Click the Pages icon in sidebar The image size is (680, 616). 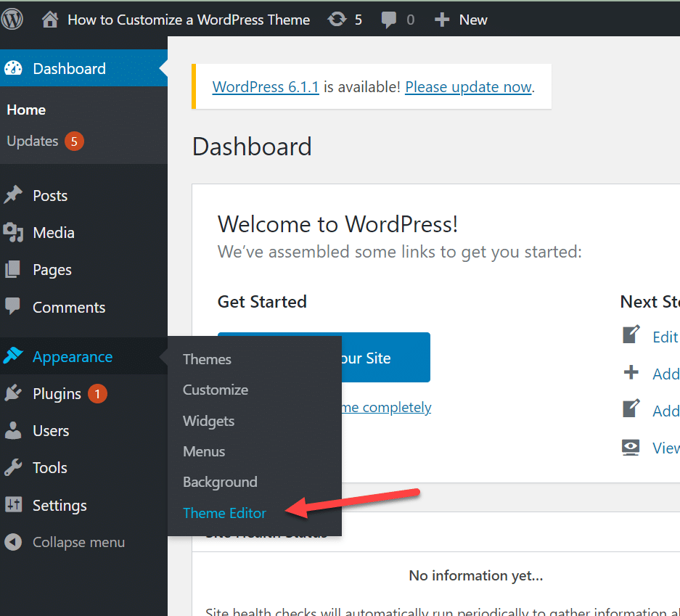12,269
